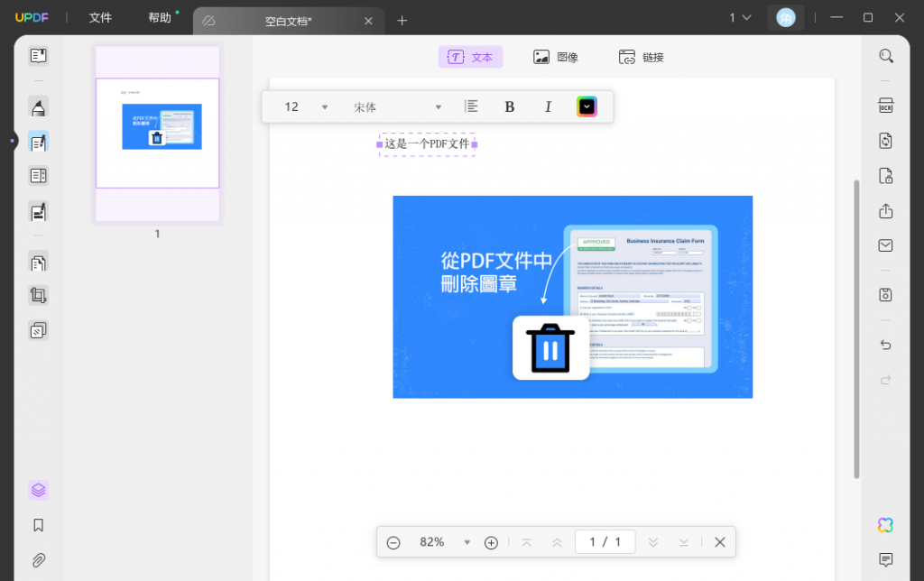924x581 pixels.
Task: Toggle the layers panel icon
Action: coord(38,490)
